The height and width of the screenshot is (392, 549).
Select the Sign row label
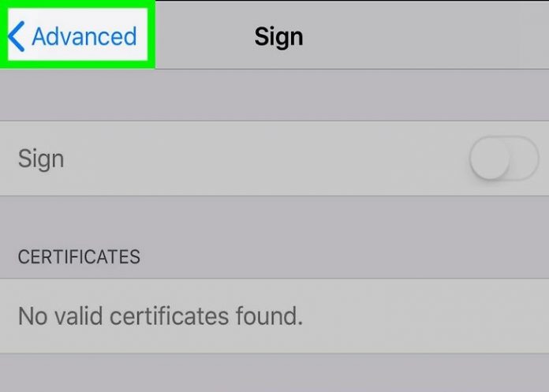41,159
